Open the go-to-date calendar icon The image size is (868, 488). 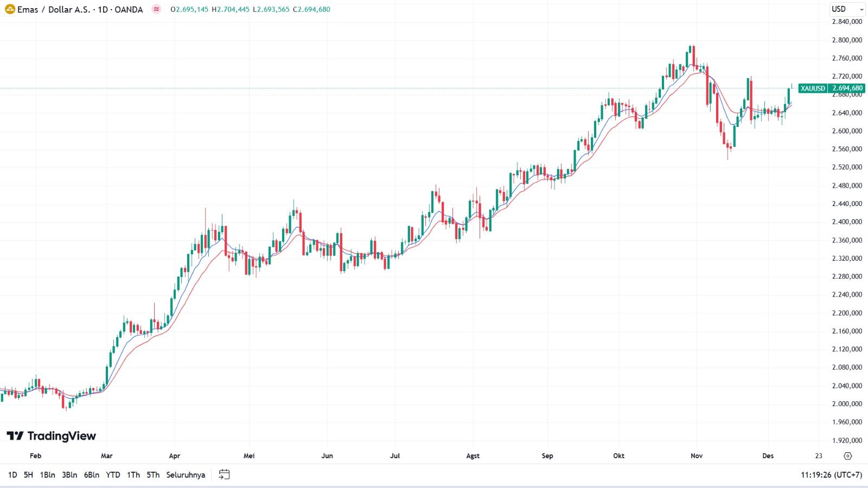click(224, 474)
